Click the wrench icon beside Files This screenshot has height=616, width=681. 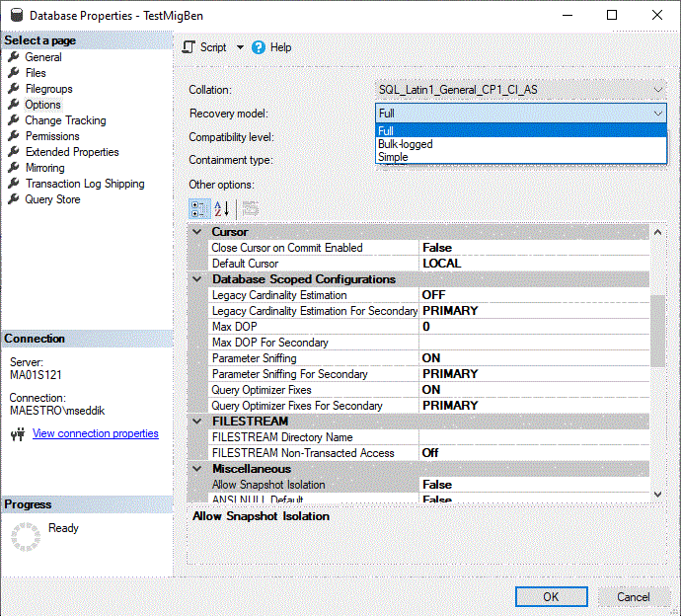(14, 72)
